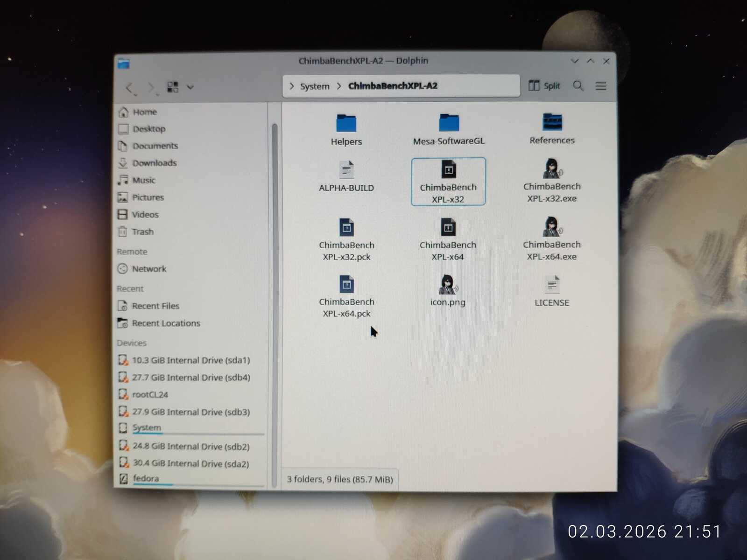Go forward with the forward arrow

pyautogui.click(x=151, y=87)
